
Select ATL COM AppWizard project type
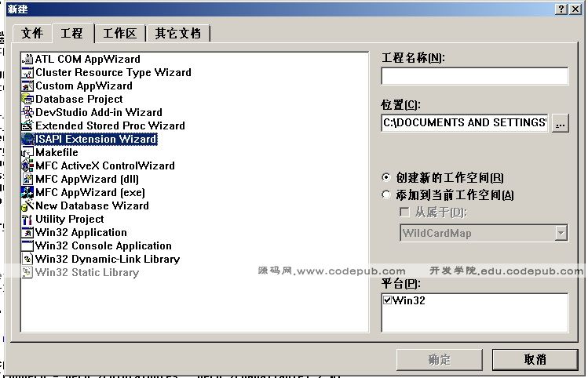pyautogui.click(x=88, y=59)
